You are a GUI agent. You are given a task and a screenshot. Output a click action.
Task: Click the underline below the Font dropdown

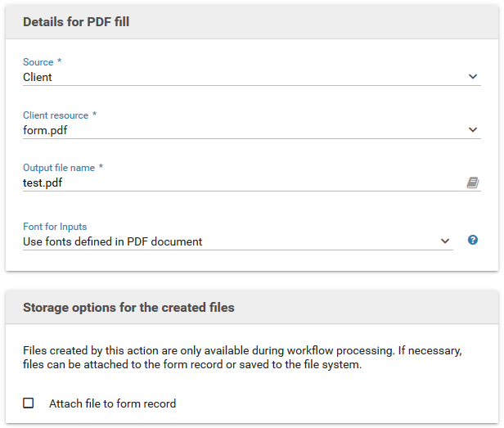coord(237,250)
